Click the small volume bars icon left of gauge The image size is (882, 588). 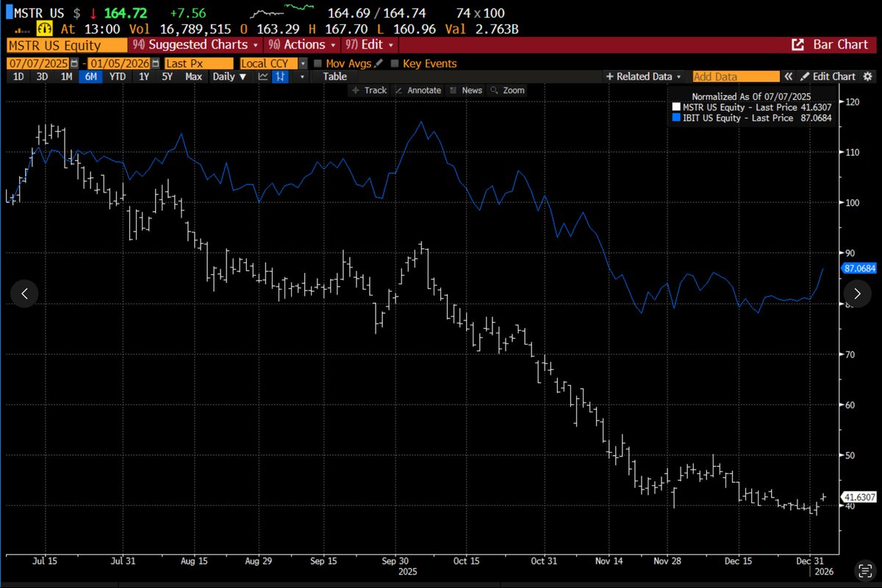(23, 30)
